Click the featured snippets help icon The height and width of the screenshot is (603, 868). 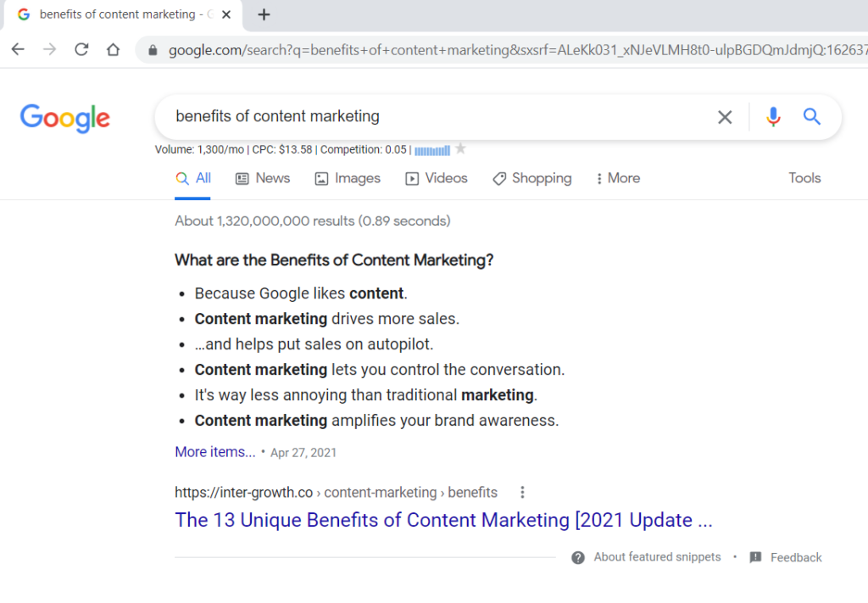578,557
